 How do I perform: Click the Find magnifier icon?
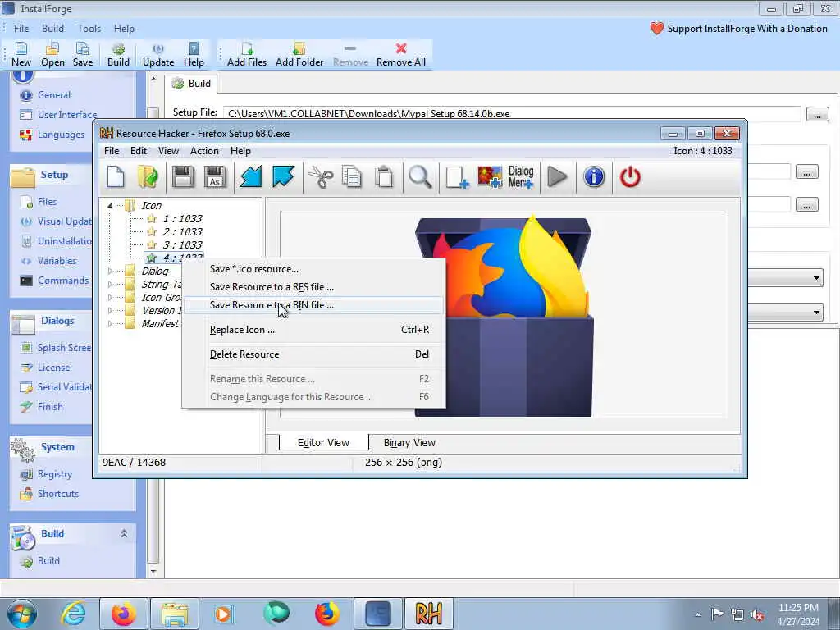tap(419, 177)
